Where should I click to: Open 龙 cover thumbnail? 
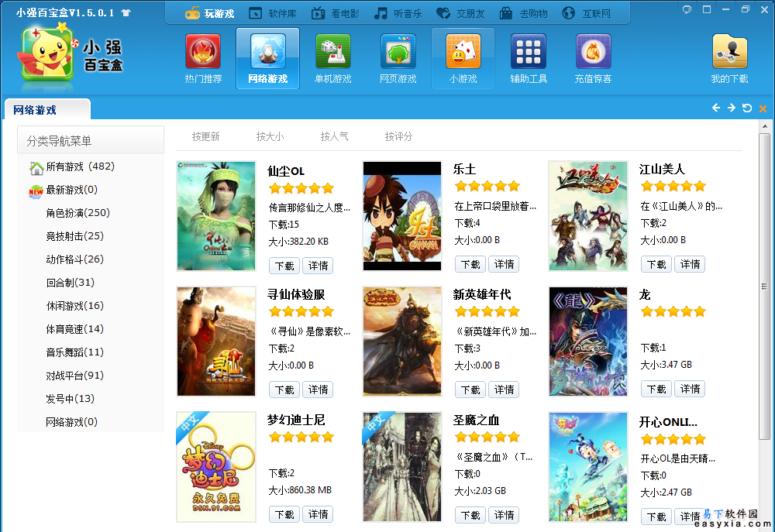point(587,342)
